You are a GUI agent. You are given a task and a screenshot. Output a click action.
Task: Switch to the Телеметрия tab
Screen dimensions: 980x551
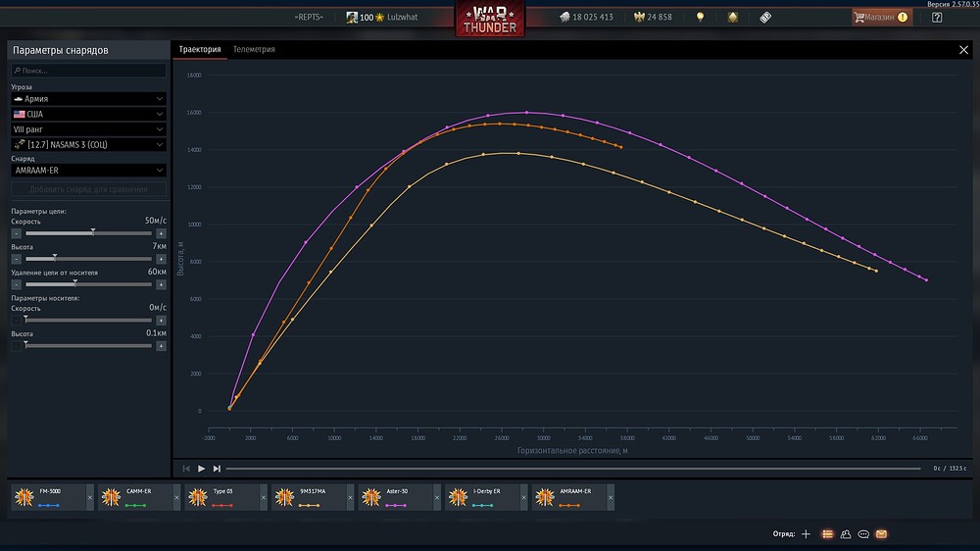[x=254, y=49]
